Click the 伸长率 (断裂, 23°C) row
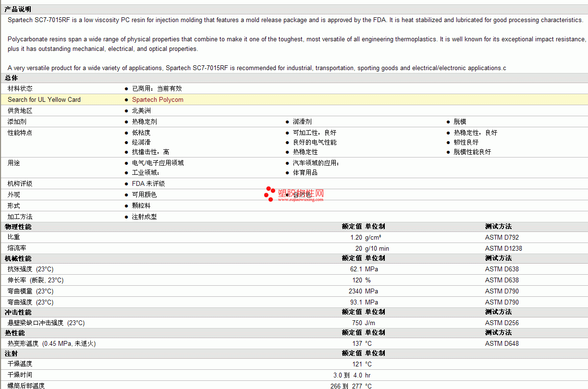588x389 pixels. point(294,280)
